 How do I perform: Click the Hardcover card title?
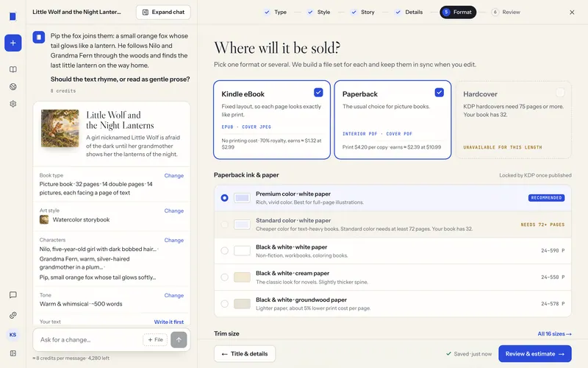click(481, 94)
